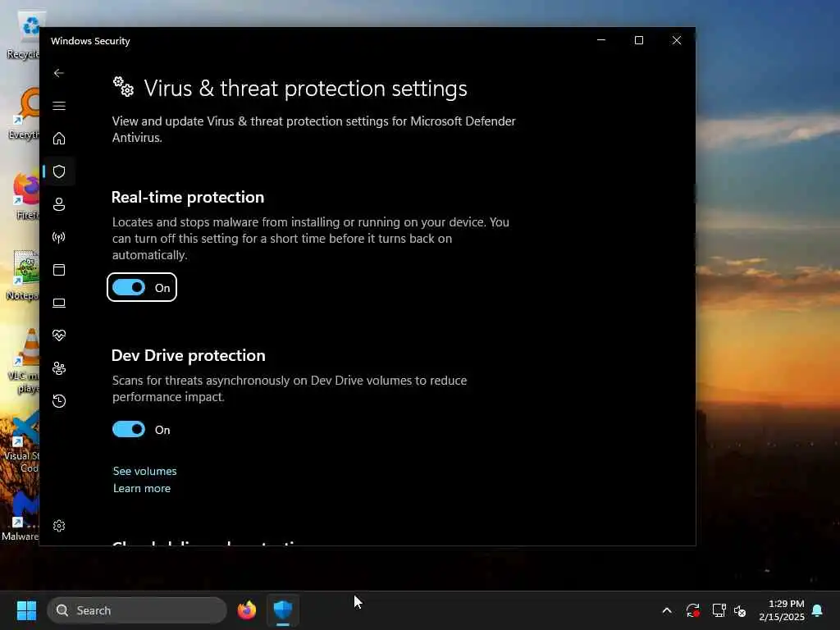Open Account protection person icon
840x630 pixels.
(59, 204)
